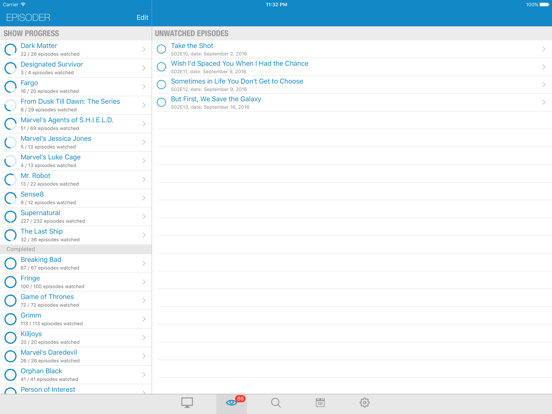Select show 'From Dusk Till Dawn: The Series'
The width and height of the screenshot is (552, 414).
coord(76,105)
